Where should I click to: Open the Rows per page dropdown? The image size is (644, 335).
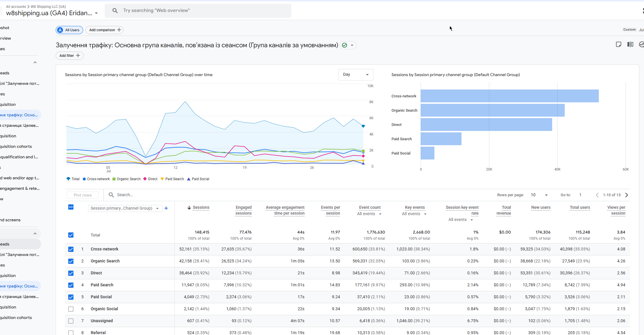pyautogui.click(x=539, y=195)
